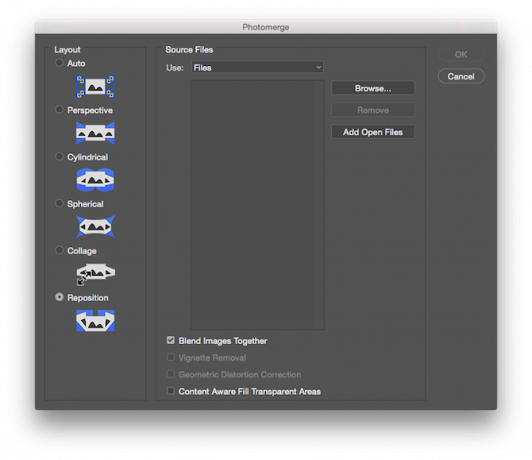Image resolution: width=532 pixels, height=460 pixels.
Task: Click the Reposition layout preview icon
Action: coord(95,321)
